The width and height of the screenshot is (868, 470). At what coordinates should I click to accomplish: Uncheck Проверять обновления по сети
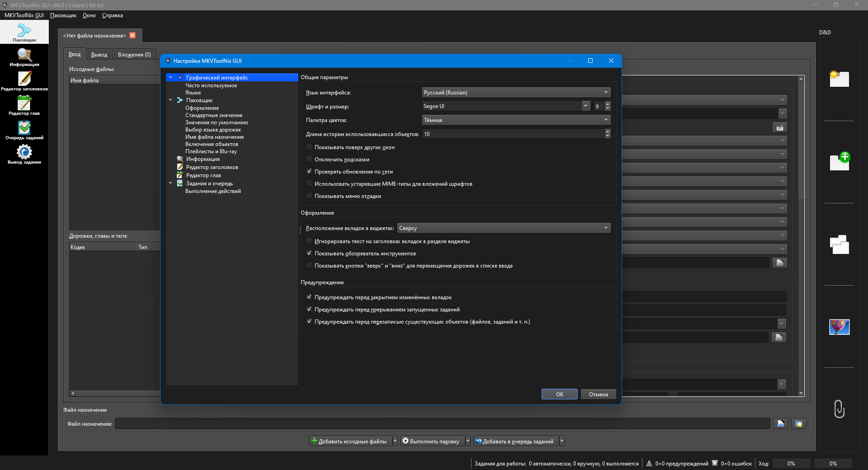(x=309, y=171)
